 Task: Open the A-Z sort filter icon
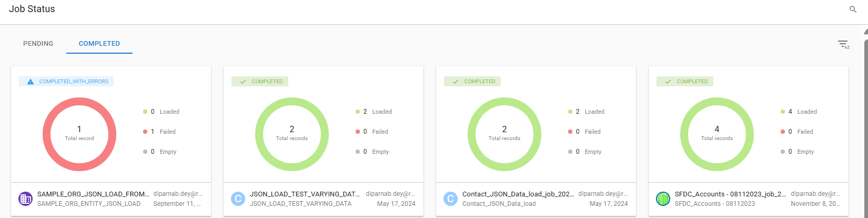click(x=843, y=44)
